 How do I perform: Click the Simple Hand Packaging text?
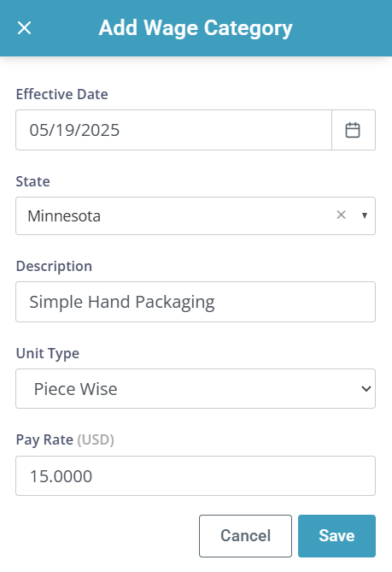click(x=122, y=302)
